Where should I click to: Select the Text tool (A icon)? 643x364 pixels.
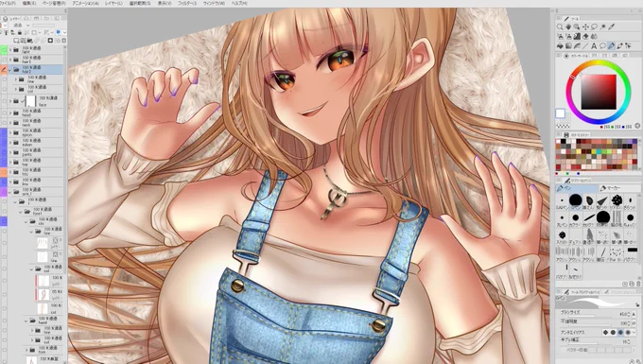pyautogui.click(x=594, y=46)
